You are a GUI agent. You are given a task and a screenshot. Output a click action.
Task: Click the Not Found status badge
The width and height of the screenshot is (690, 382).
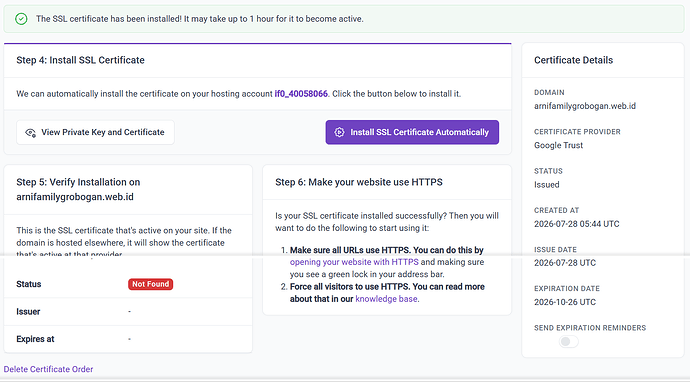pos(150,284)
